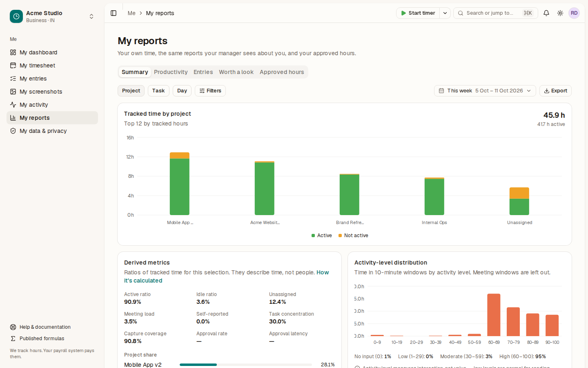
Task: Open the Filters options
Action: (x=210, y=91)
